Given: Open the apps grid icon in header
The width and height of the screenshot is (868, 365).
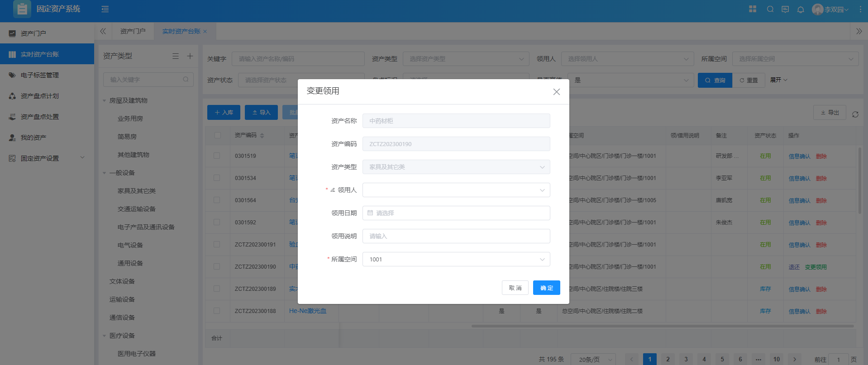Looking at the screenshot, I should [x=753, y=9].
